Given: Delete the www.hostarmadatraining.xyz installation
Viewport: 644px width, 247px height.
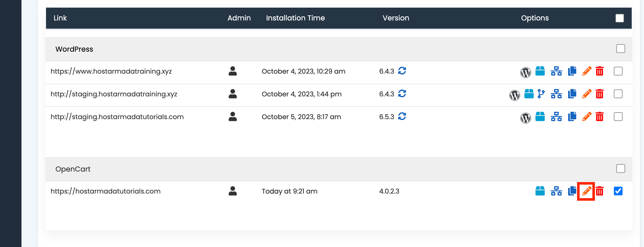Looking at the screenshot, I should (x=600, y=71).
